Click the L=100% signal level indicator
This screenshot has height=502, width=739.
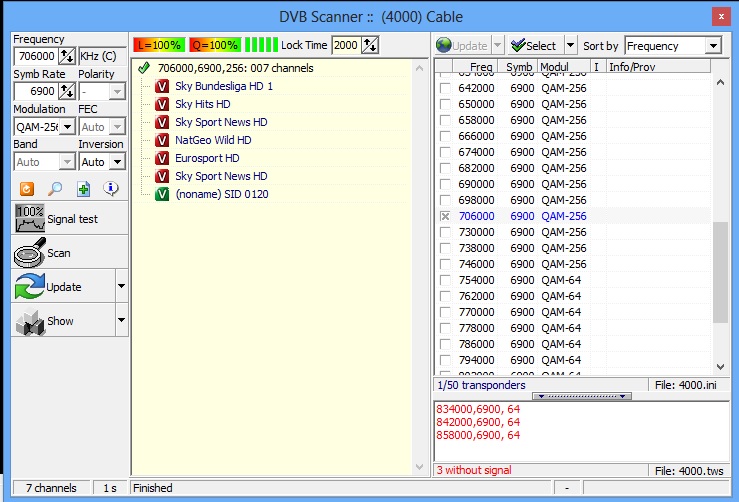pyautogui.click(x=159, y=45)
